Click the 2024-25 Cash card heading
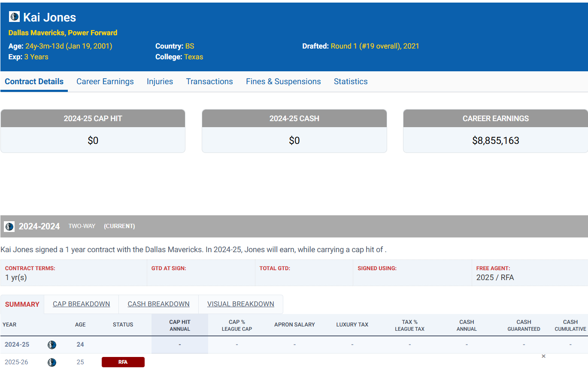The image size is (588, 375). point(294,119)
